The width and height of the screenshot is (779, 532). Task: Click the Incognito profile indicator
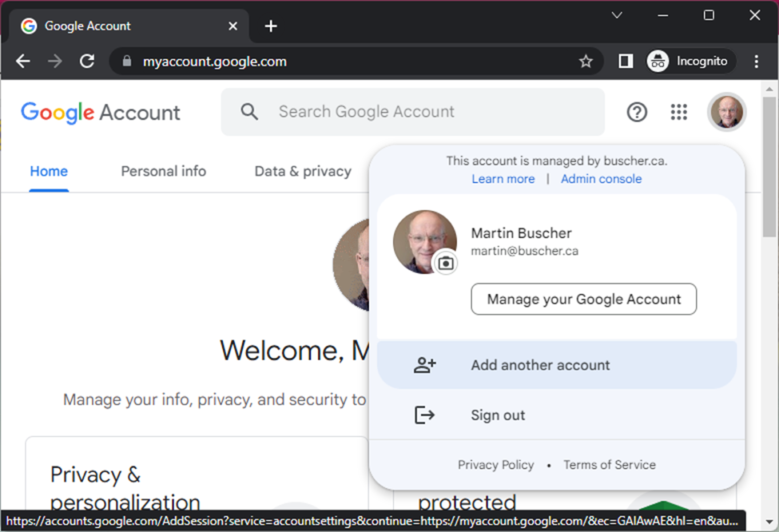point(690,61)
